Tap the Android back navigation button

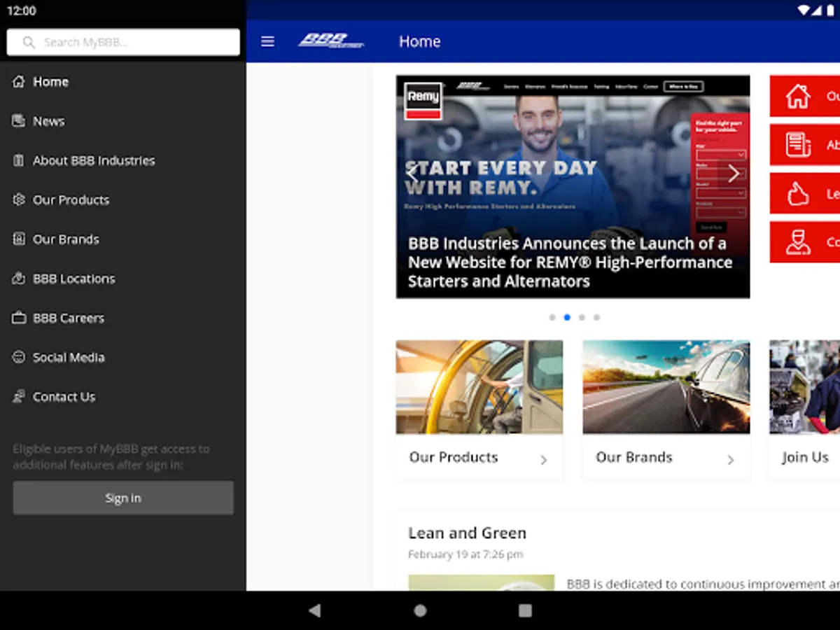tap(315, 610)
